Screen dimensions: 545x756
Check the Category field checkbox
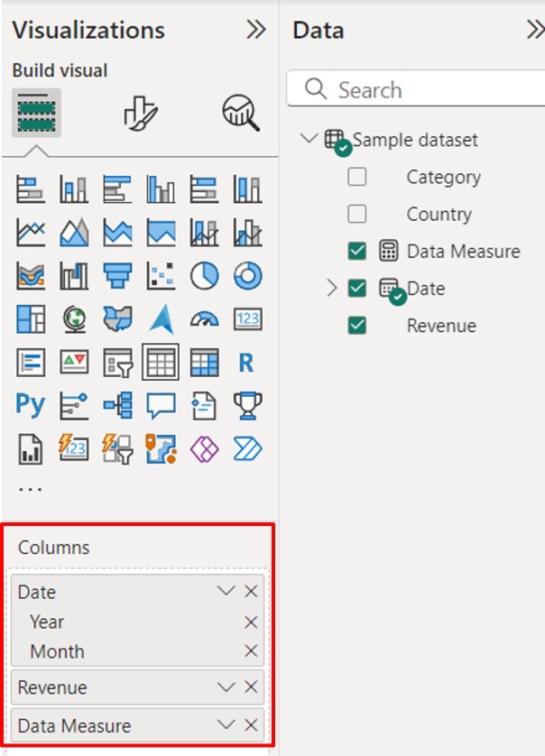357,177
